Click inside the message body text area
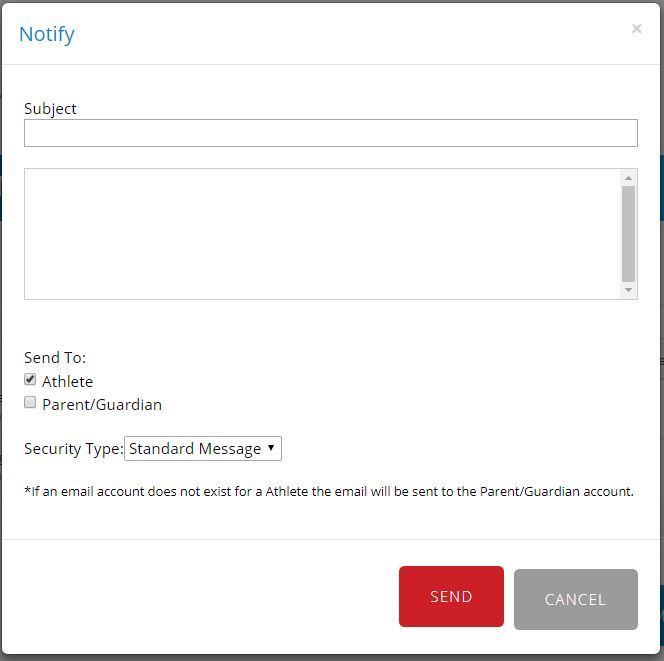Viewport: 664px width, 661px height. 322,234
